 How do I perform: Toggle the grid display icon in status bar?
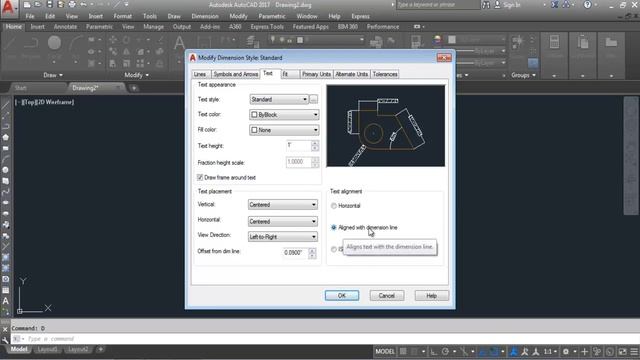tap(403, 351)
